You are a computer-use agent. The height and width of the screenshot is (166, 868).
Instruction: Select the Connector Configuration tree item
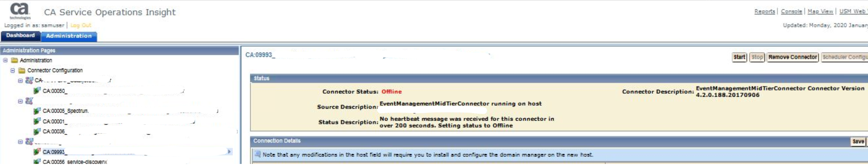55,71
